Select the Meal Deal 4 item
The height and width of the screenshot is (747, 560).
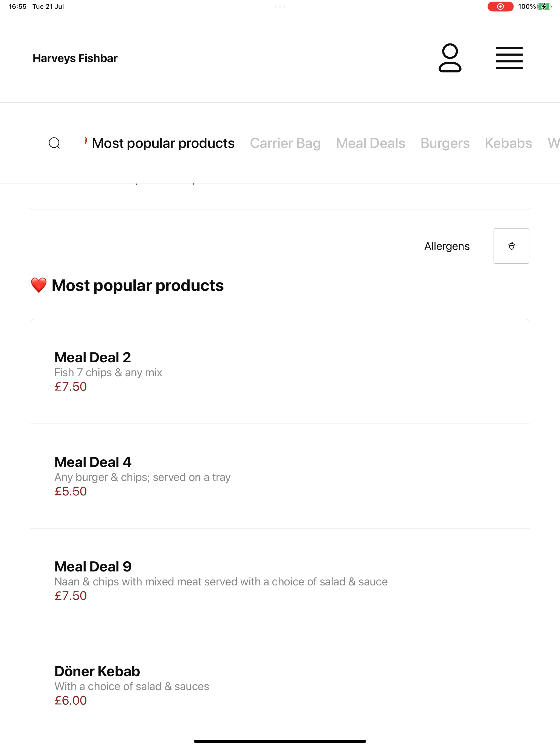click(280, 476)
